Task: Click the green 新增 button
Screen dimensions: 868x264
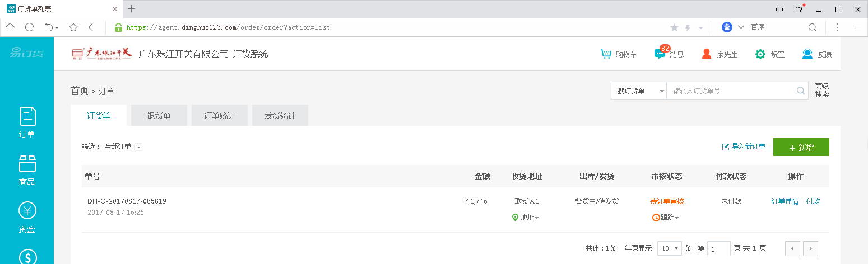Action: click(801, 148)
